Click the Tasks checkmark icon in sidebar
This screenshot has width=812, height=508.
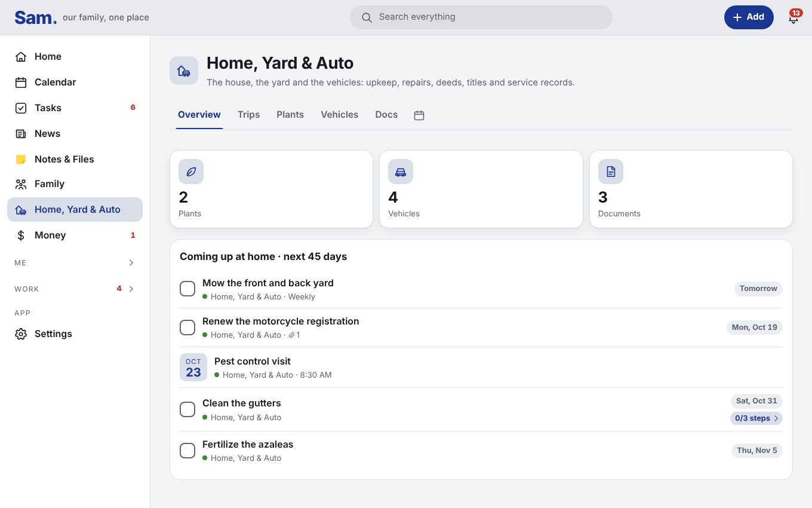pos(21,108)
